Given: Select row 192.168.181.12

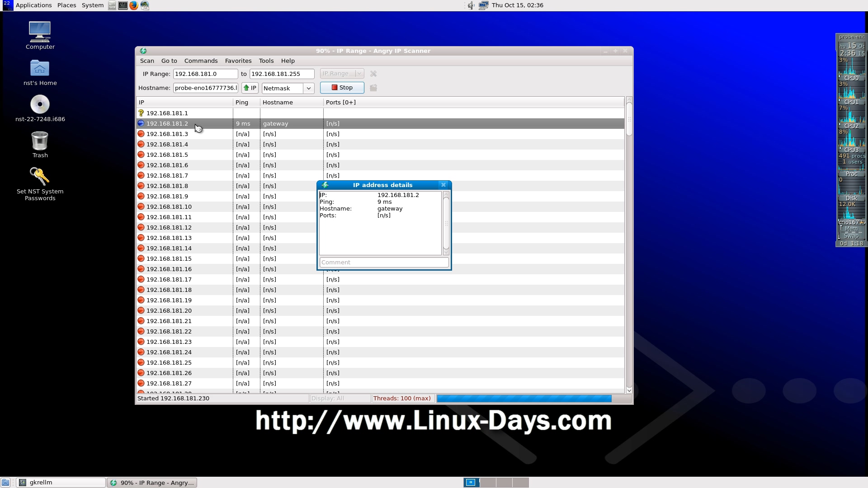Looking at the screenshot, I should point(380,227).
